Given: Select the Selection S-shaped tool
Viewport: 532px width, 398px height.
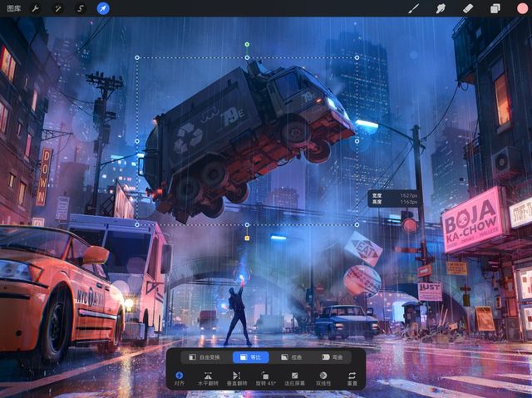Looking at the screenshot, I should pyautogui.click(x=81, y=8).
